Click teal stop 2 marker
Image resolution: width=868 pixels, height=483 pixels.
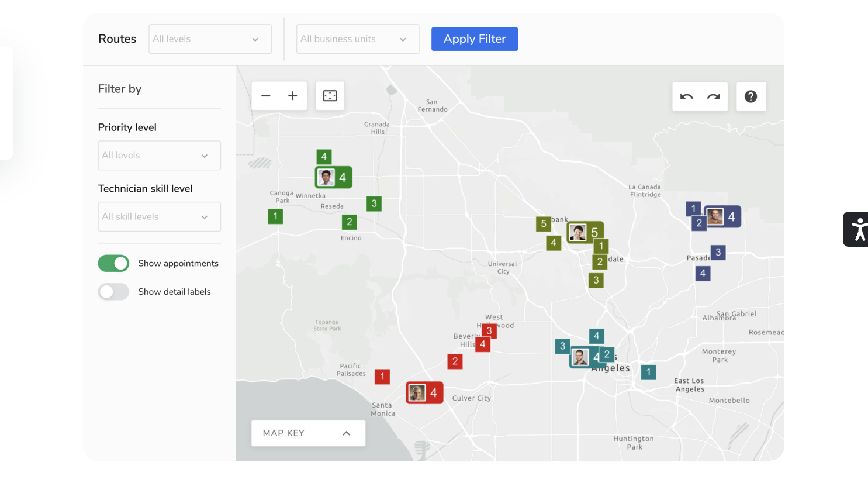pyautogui.click(x=607, y=354)
